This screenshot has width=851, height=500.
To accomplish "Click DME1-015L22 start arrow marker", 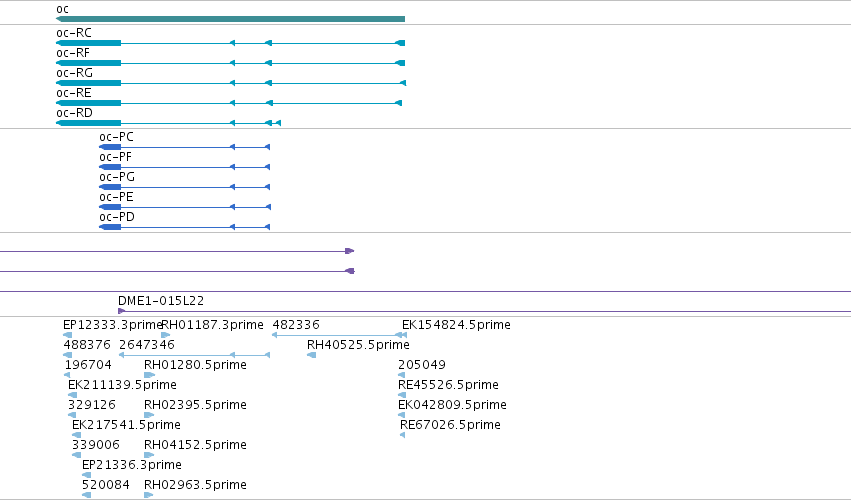I will pyautogui.click(x=122, y=311).
